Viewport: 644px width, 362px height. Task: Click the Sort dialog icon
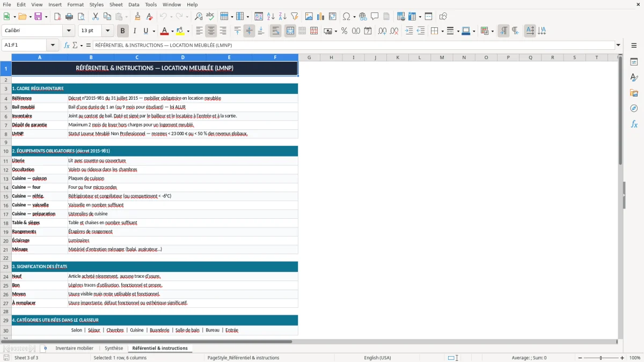click(259, 17)
